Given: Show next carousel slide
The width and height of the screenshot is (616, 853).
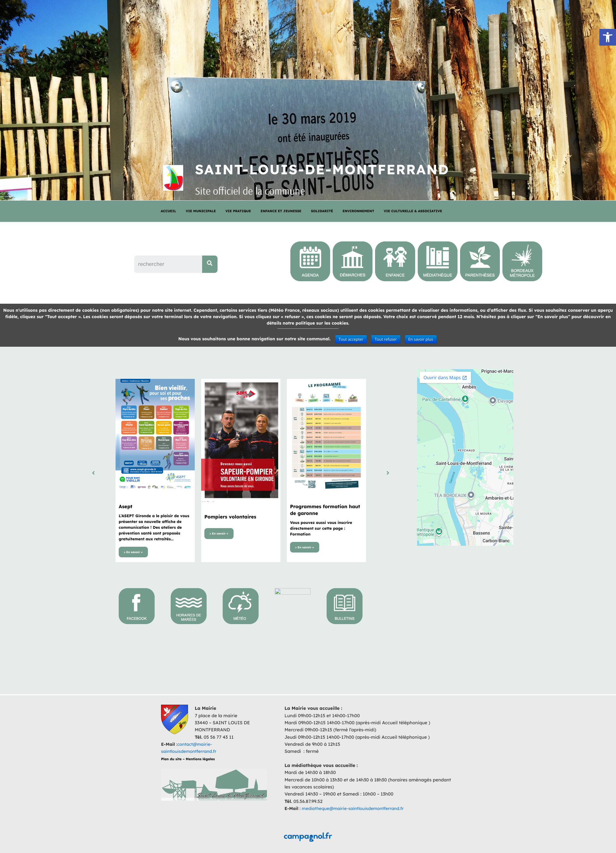Looking at the screenshot, I should tap(388, 473).
